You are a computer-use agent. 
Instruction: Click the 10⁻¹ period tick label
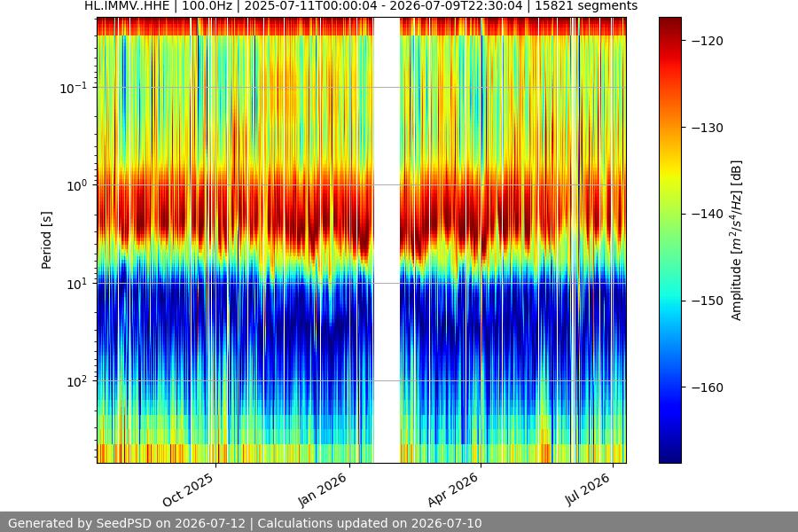[73, 88]
